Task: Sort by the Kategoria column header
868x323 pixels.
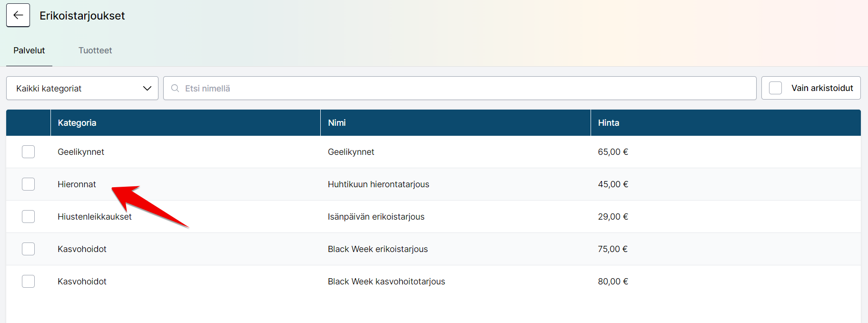Action: point(77,123)
